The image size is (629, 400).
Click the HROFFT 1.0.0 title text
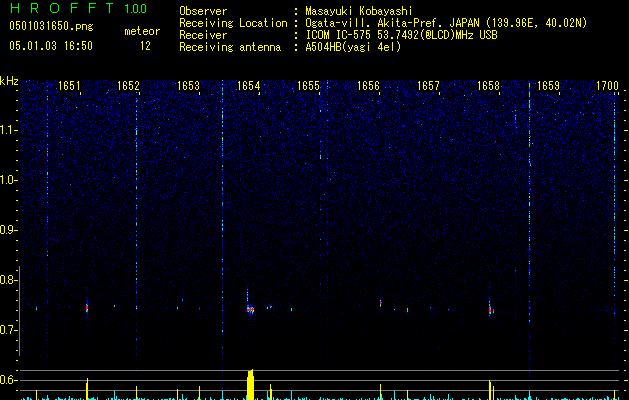coord(78,8)
